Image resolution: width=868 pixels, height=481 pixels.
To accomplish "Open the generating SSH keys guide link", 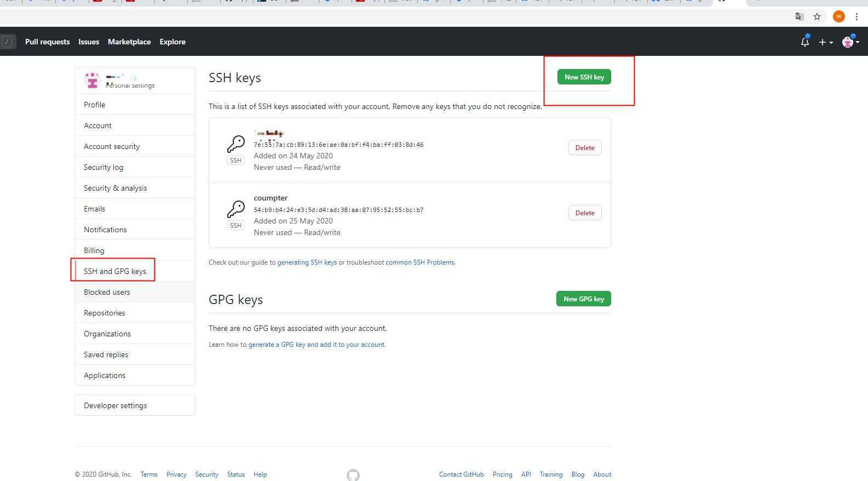I will (x=307, y=262).
